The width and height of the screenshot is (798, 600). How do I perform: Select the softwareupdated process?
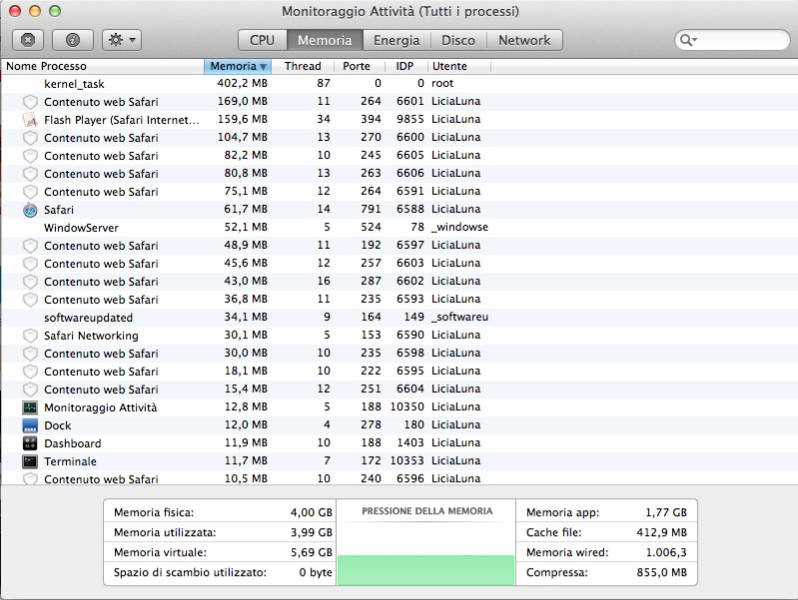coord(399,318)
